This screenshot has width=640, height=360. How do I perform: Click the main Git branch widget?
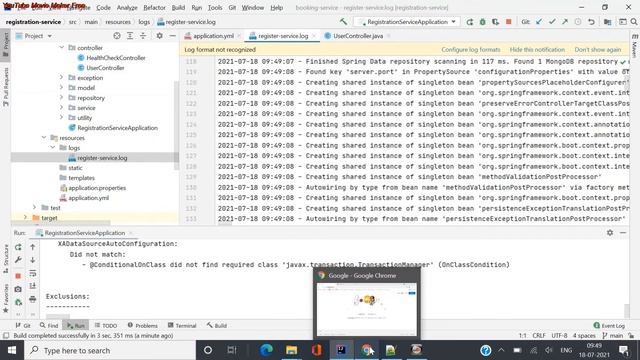click(x=613, y=336)
